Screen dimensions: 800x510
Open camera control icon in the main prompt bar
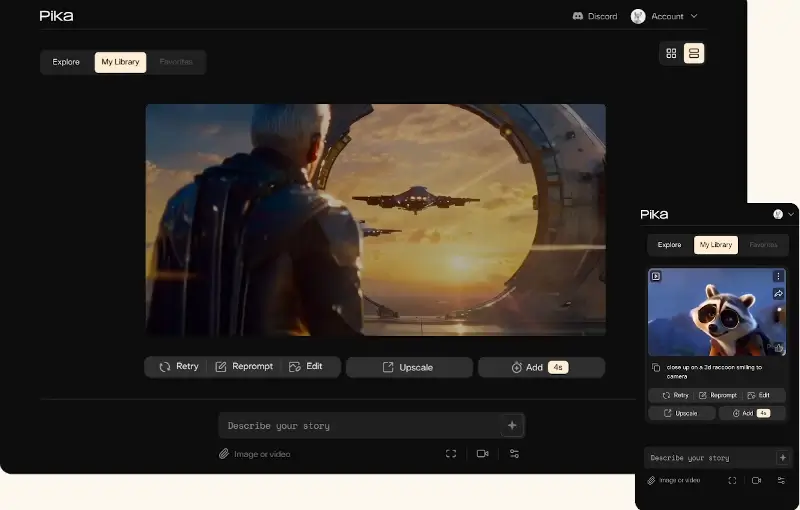[x=482, y=453]
